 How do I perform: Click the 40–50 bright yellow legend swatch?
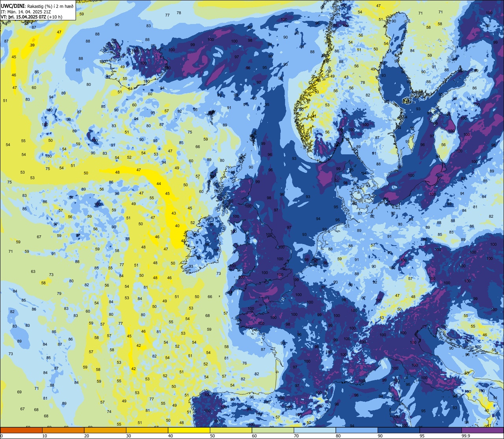pos(189,430)
